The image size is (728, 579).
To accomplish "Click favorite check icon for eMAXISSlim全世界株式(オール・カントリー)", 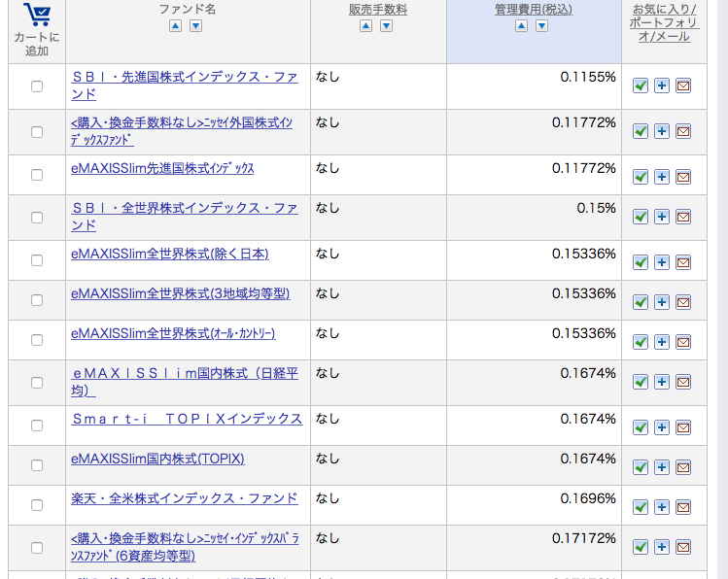I will (x=641, y=342).
